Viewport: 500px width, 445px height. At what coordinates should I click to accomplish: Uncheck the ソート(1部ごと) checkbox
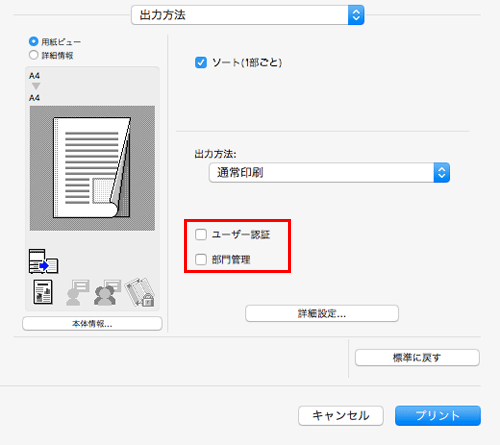tap(201, 62)
